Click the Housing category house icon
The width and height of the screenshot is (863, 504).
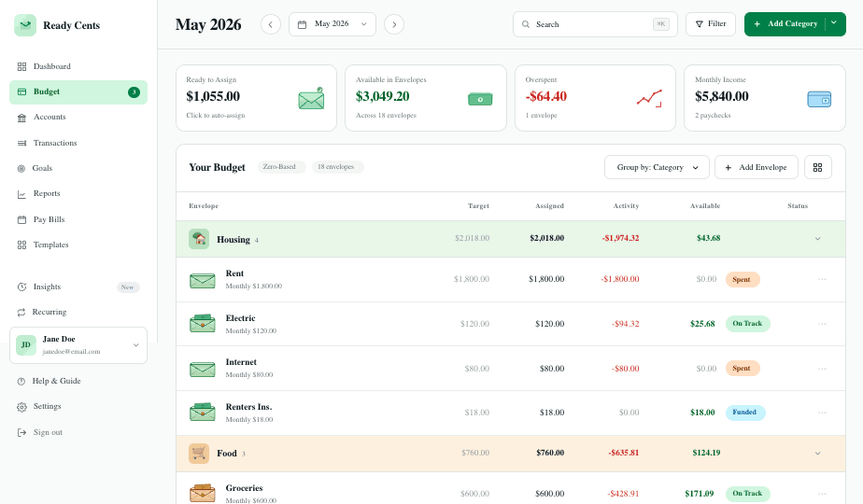(x=199, y=239)
